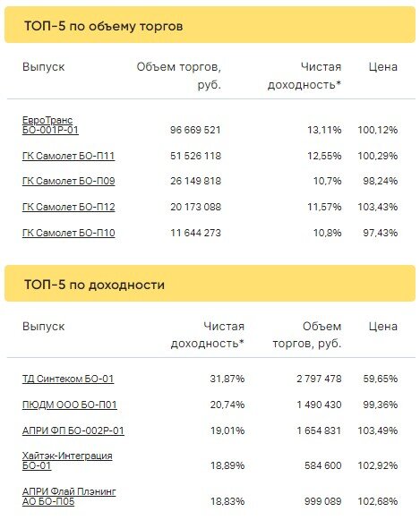Screen dimensions: 420x520
Task: Click the 31,87% yield value
Action: coord(227,379)
